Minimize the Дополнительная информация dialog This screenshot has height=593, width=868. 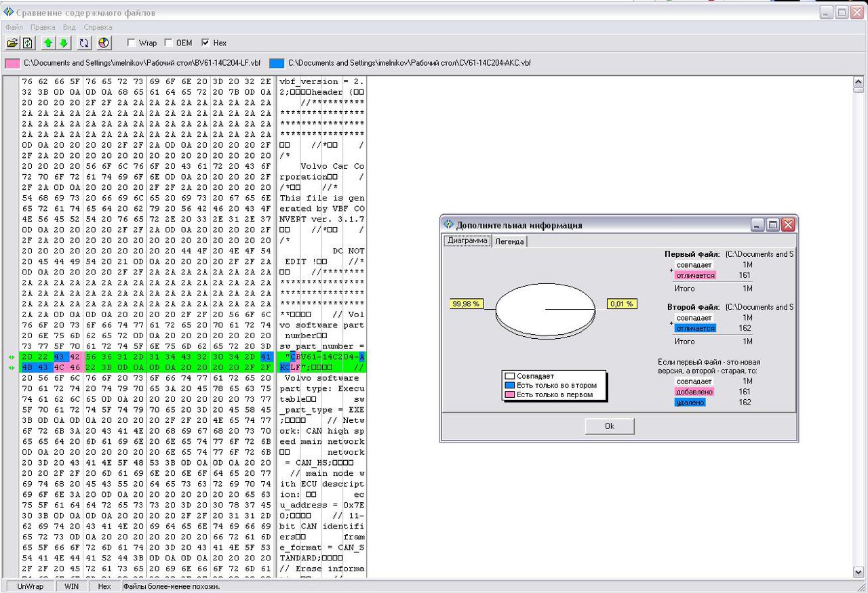[758, 225]
